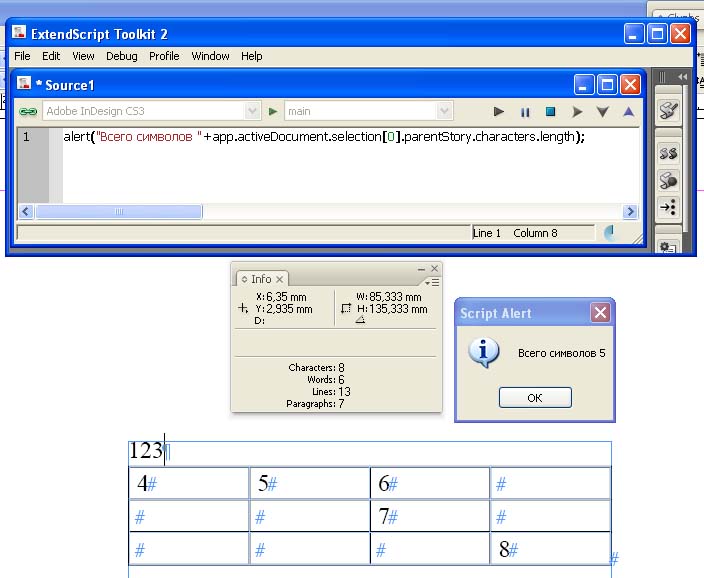
Task: Click line number 1 in the gutter
Action: pos(26,137)
